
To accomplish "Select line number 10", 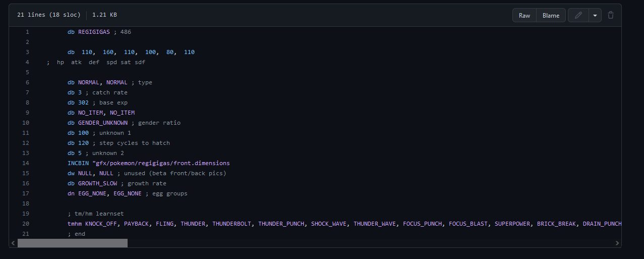I will [x=26, y=123].
